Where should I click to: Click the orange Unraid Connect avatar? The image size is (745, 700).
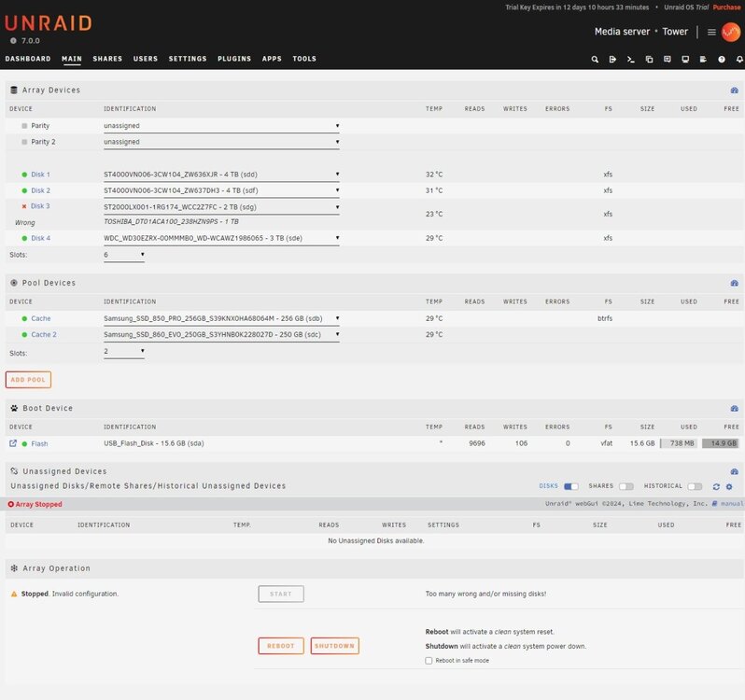731,32
